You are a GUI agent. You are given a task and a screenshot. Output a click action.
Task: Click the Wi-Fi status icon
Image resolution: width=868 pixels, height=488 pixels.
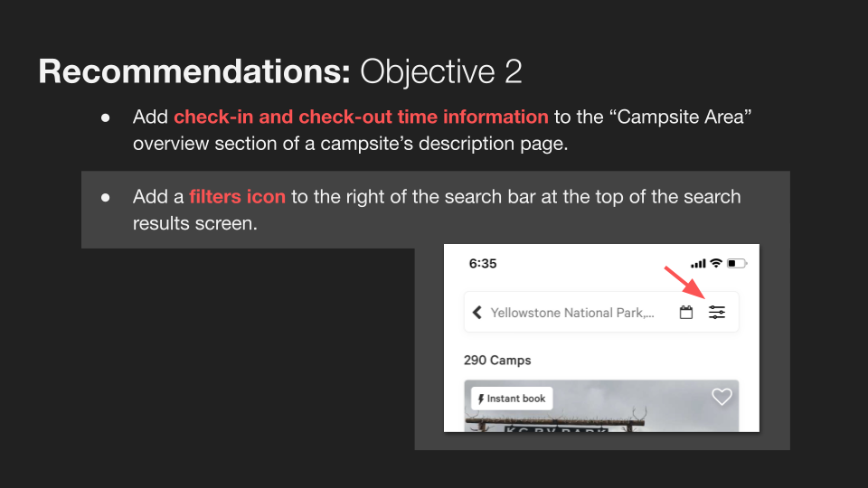click(x=716, y=263)
